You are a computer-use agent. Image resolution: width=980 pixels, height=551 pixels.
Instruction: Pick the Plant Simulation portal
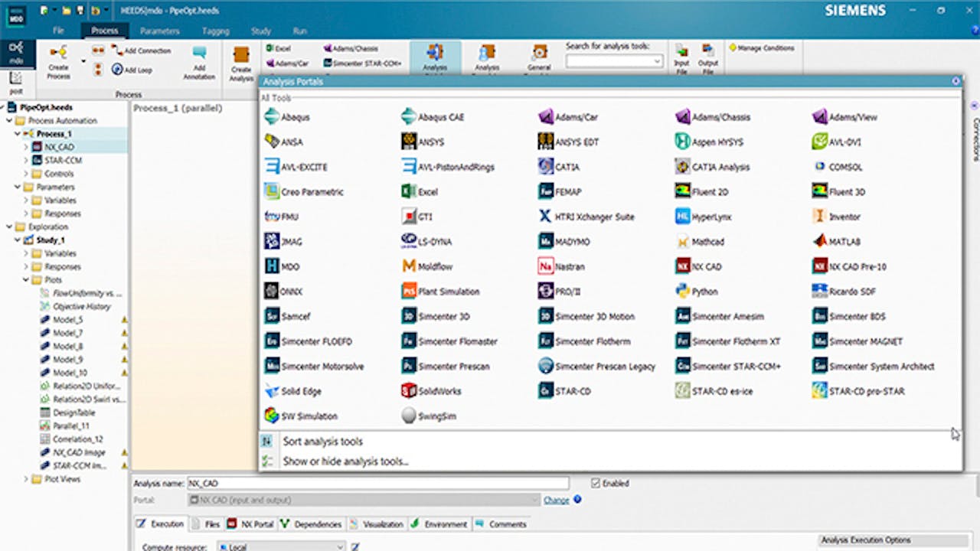tap(440, 292)
